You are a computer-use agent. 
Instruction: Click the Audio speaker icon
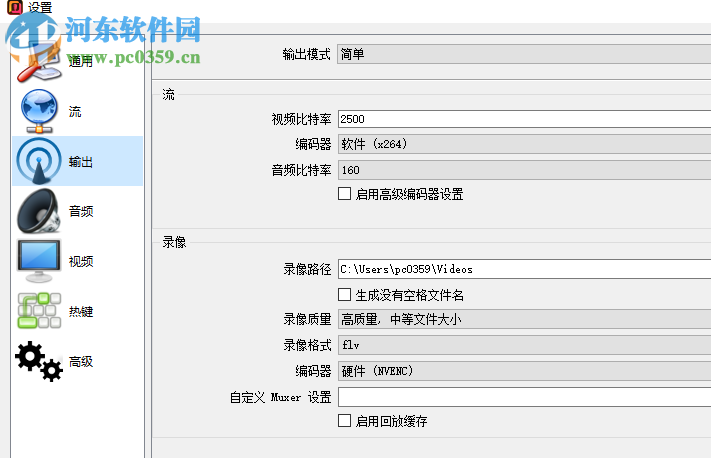[39, 211]
